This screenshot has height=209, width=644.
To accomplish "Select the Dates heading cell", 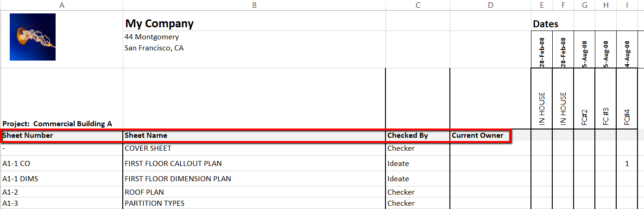I will pyautogui.click(x=546, y=24).
